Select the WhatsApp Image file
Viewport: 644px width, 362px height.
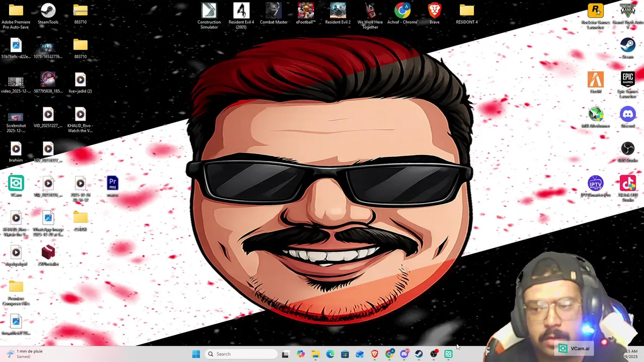48,223
